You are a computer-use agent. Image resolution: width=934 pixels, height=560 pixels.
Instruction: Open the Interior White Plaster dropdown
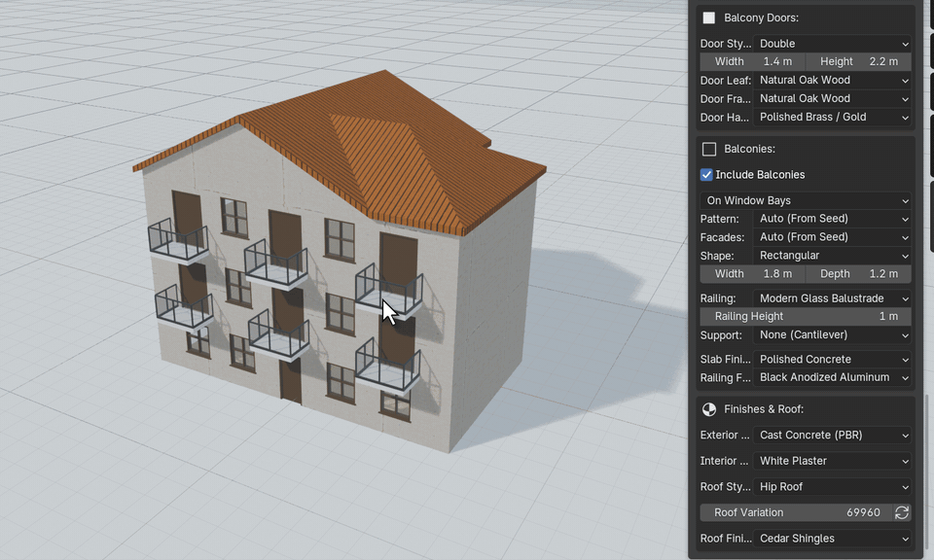point(832,461)
